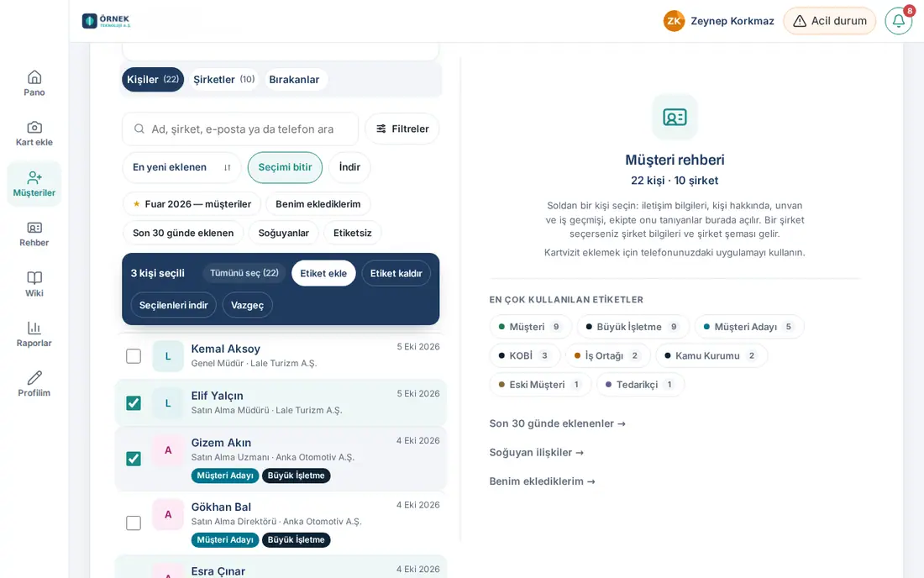Screen dimensions: 924x578
Task: Click the L avatar of Elif Yalçın
Action: (168, 403)
